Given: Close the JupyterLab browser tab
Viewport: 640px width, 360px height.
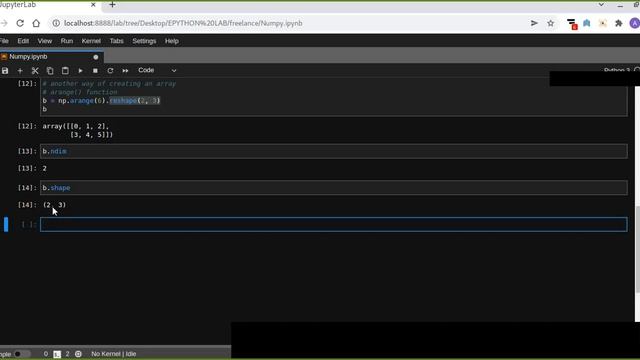Looking at the screenshot, I should (93, 5).
